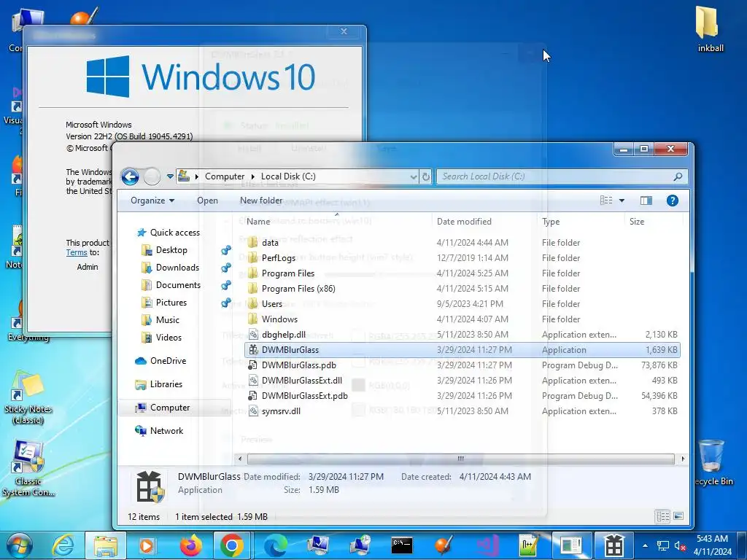The height and width of the screenshot is (560, 747).
Task: Click the Terms link in About Windows
Action: pos(76,252)
